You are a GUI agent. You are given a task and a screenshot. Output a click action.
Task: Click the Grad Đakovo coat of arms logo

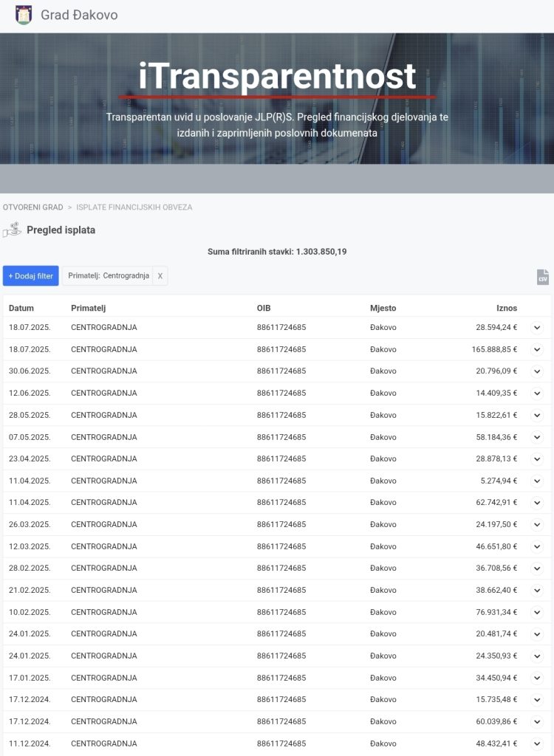24,15
